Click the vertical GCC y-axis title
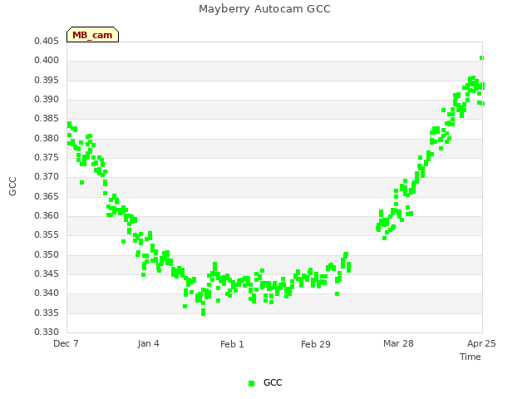Viewport: 532px width, 399px height. (x=12, y=186)
